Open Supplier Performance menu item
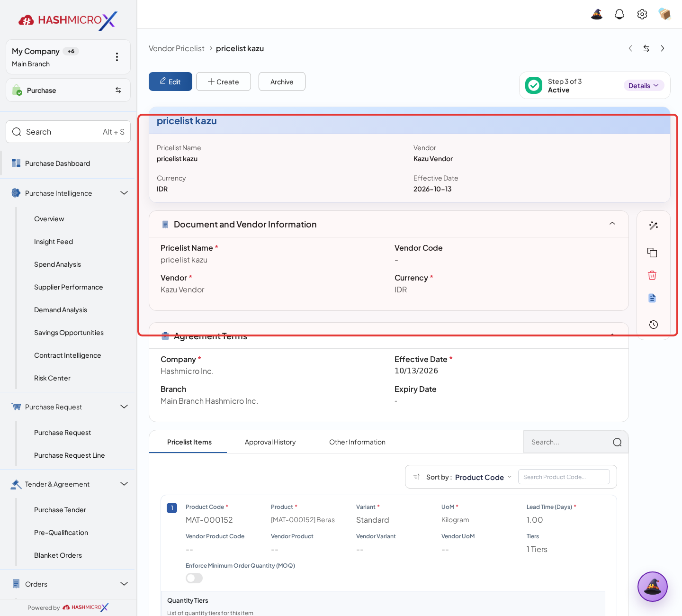Image resolution: width=682 pixels, height=616 pixels. click(69, 287)
